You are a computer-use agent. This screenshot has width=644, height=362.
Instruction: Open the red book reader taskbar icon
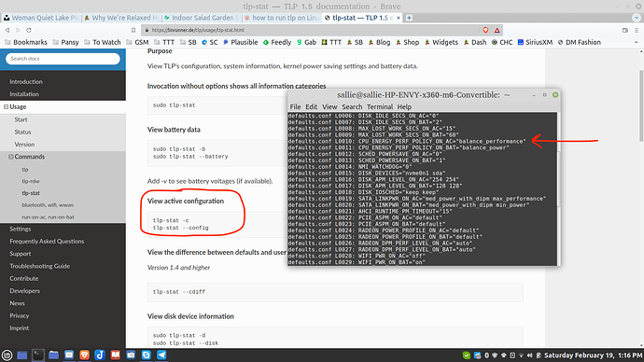click(116, 355)
